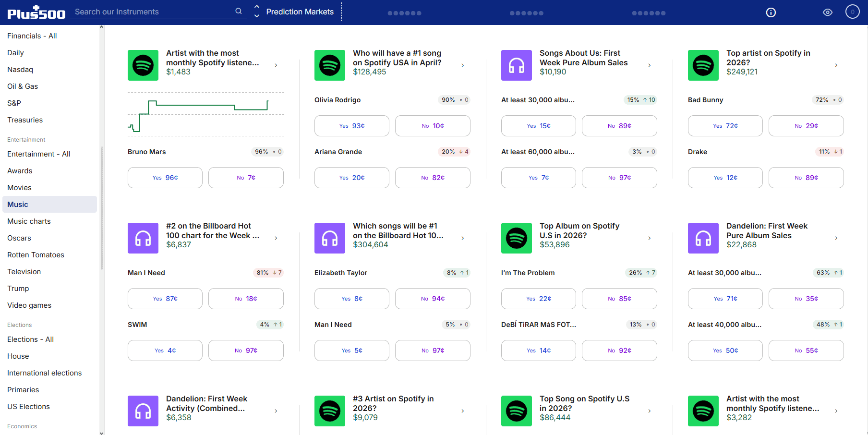This screenshot has height=435, width=868.
Task: Click Spotify icon for Top artist 2026
Action: [x=703, y=65]
